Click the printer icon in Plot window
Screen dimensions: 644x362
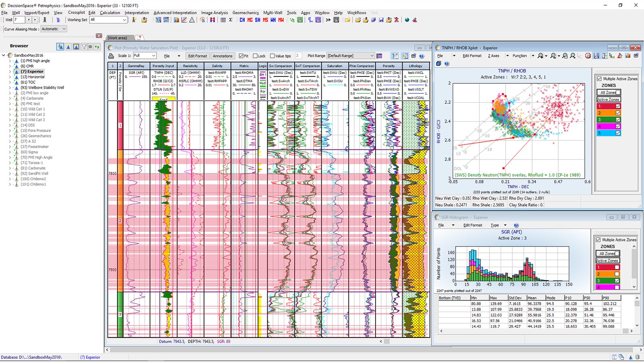(111, 56)
